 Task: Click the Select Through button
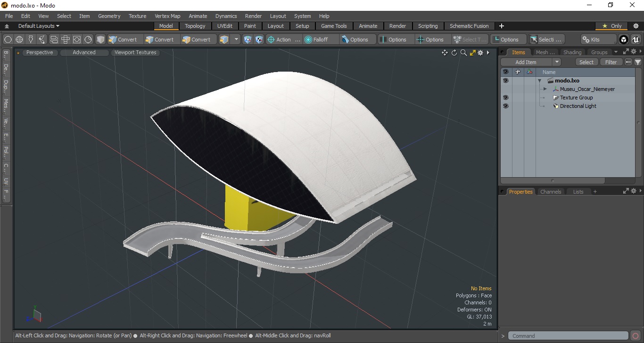pyautogui.click(x=470, y=40)
